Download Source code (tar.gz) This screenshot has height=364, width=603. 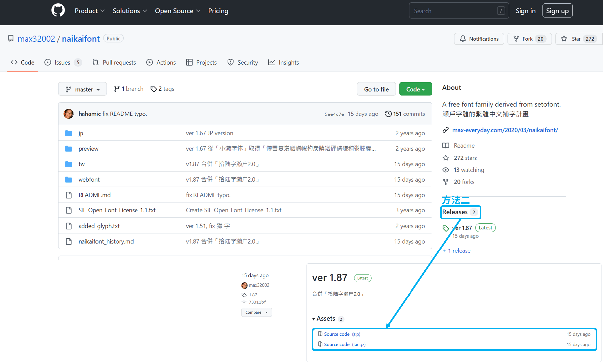click(345, 344)
